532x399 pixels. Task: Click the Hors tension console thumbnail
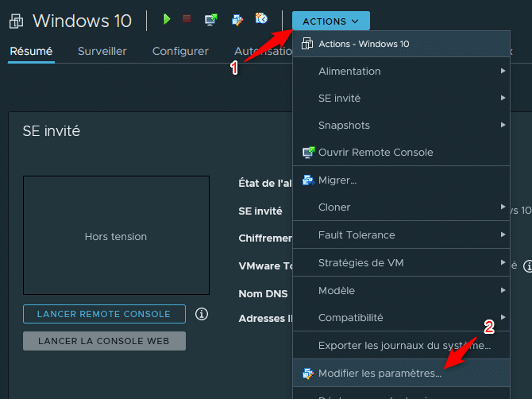pyautogui.click(x=116, y=236)
